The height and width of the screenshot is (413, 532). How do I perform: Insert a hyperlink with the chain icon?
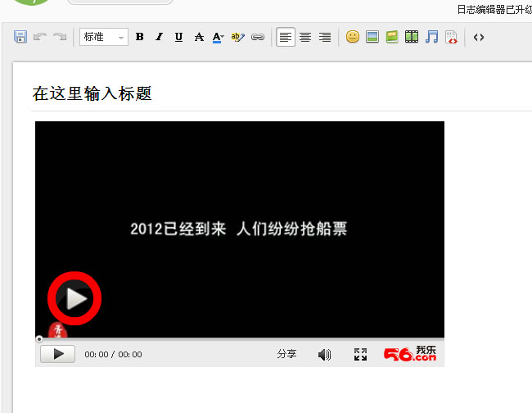(x=258, y=37)
